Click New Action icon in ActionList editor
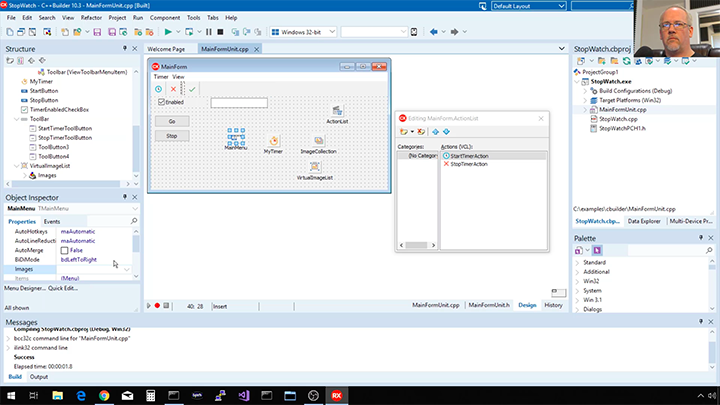Viewport: 720px width, 405px height. tap(404, 132)
